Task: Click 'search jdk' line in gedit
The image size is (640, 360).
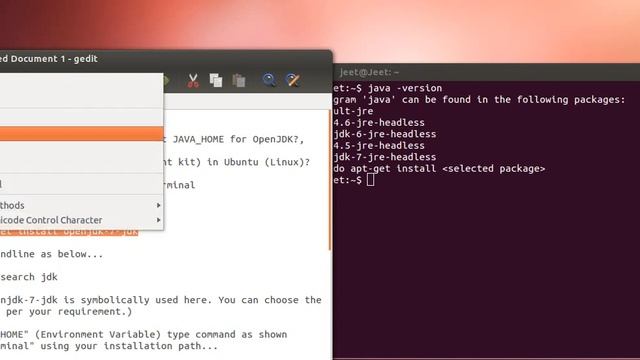Action: tap(29, 277)
